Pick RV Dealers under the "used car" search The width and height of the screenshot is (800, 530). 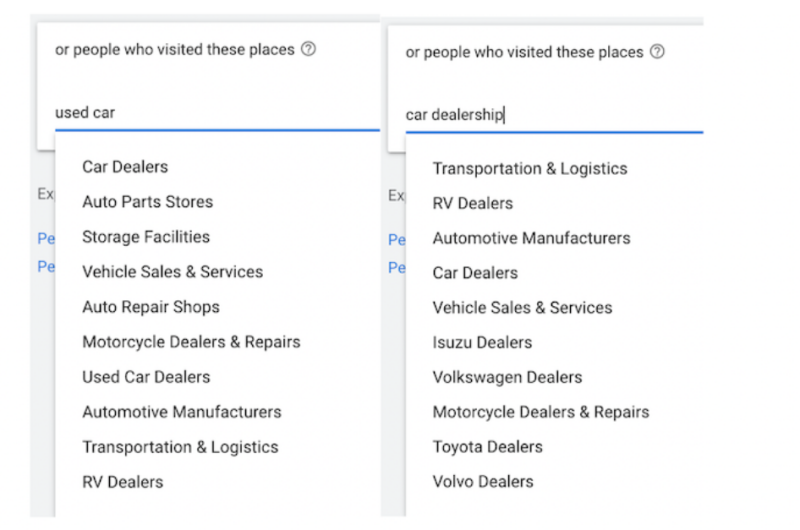pos(122,482)
